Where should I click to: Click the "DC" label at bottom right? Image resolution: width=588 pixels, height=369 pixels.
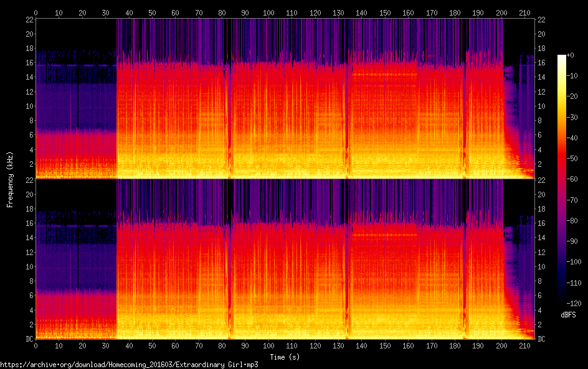(x=541, y=339)
